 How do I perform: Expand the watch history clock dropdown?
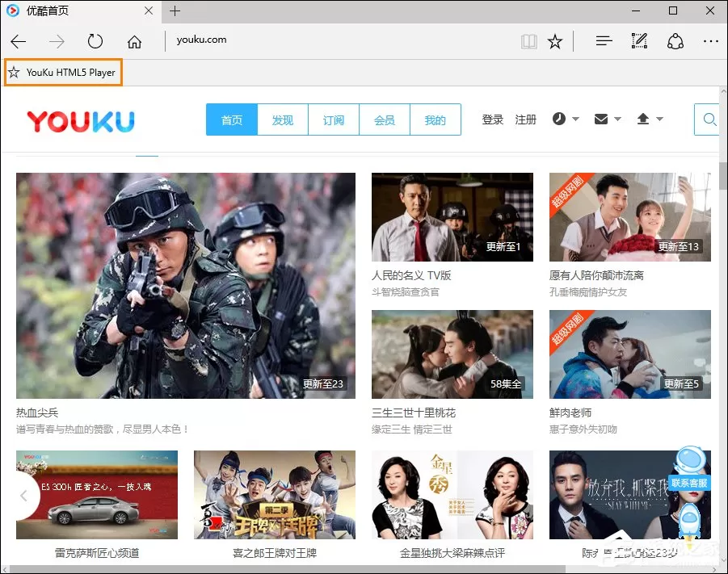click(566, 119)
